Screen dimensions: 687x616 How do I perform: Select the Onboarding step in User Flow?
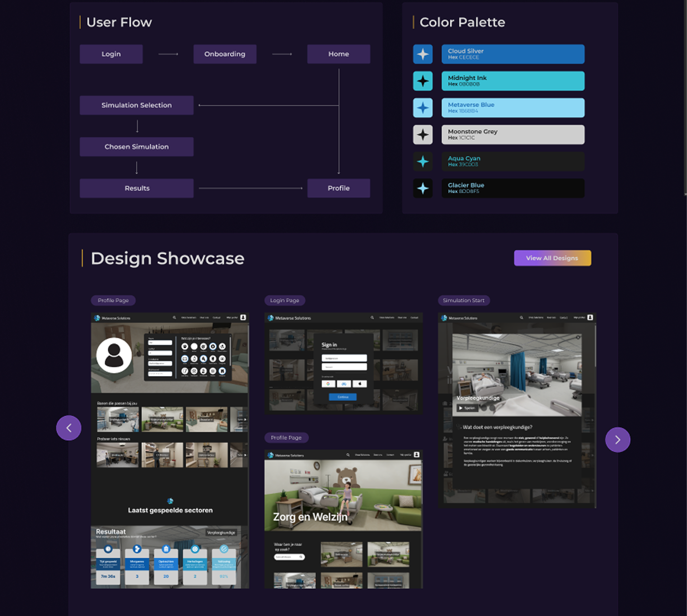225,54
